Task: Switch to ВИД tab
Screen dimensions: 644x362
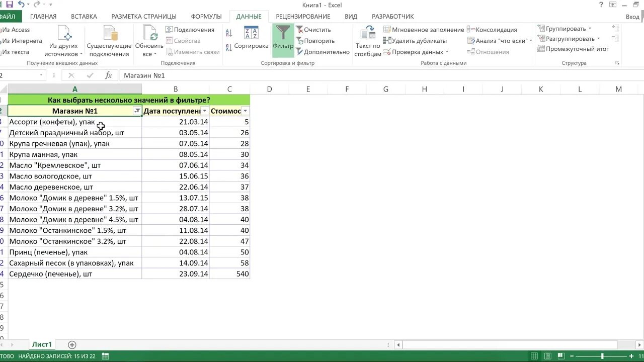Action: (x=351, y=17)
